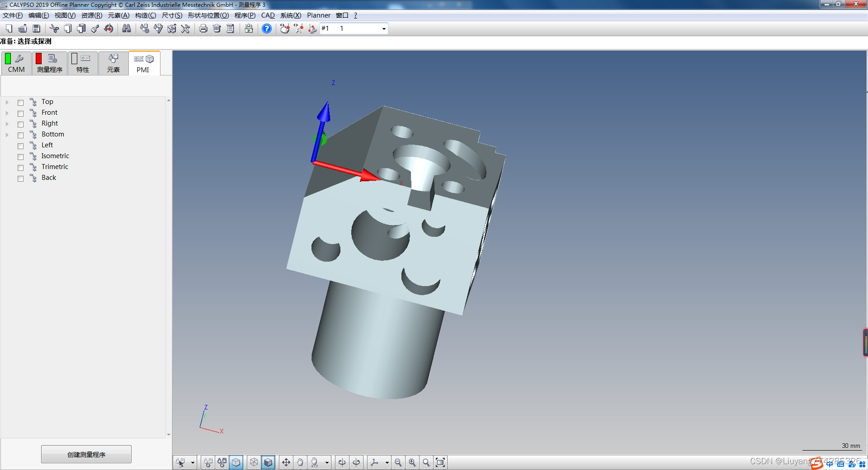Click fit to window icon

click(440, 462)
